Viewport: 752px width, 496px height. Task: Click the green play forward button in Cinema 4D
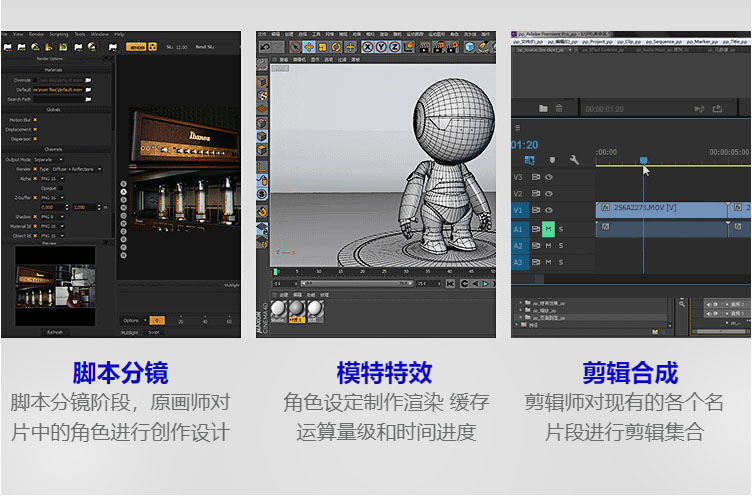point(485,284)
